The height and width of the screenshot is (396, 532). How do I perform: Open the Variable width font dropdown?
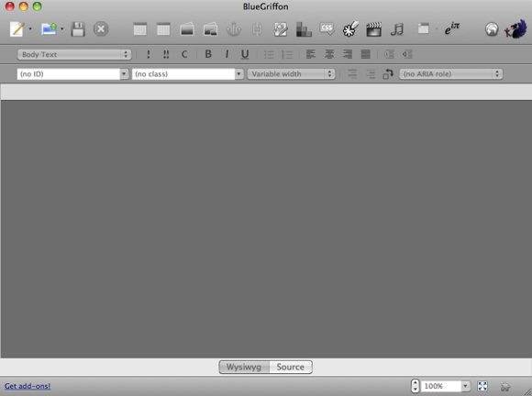[291, 74]
